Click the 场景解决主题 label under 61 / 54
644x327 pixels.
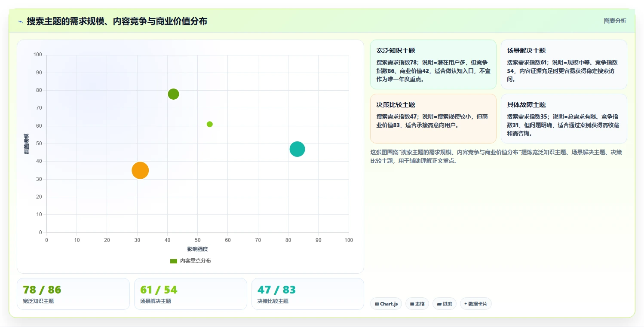[156, 301]
